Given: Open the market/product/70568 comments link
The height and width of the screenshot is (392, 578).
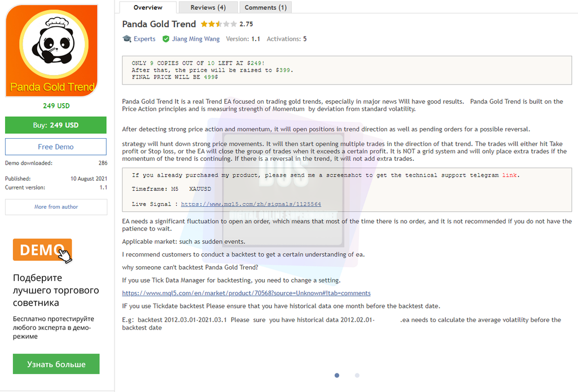Looking at the screenshot, I should [x=246, y=293].
